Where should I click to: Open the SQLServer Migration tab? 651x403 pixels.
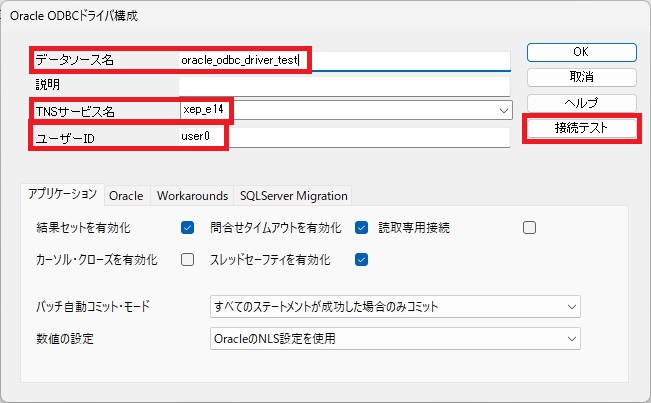(x=294, y=195)
